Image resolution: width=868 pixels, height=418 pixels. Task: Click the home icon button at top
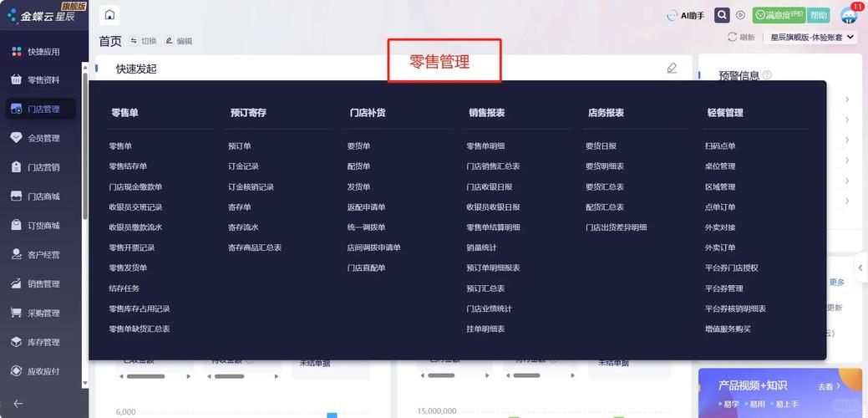click(x=109, y=15)
